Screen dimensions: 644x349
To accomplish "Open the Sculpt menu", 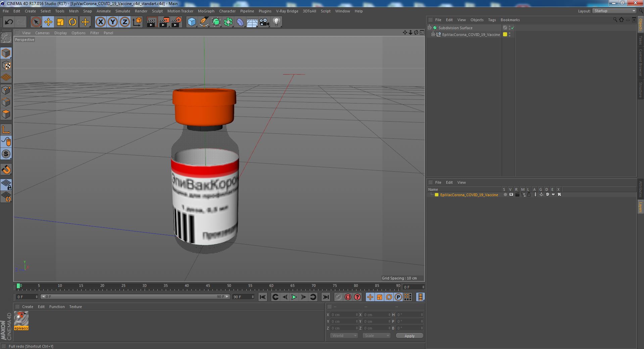I will (157, 11).
